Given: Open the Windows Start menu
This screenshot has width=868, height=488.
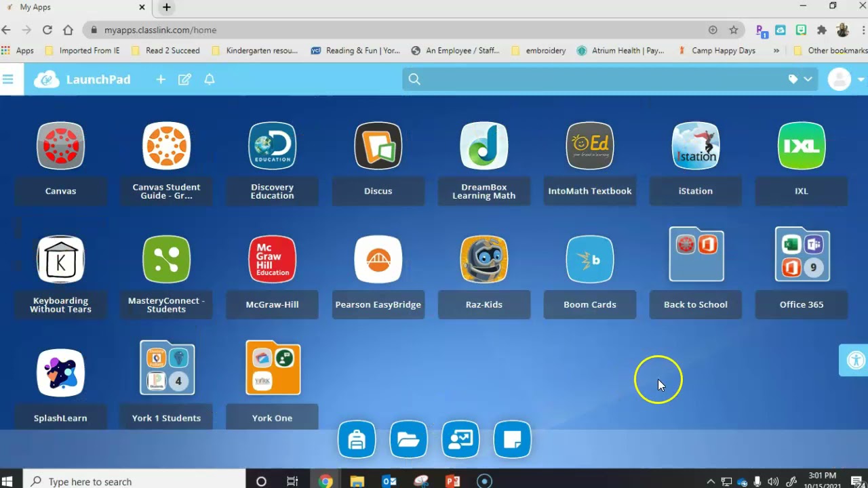Looking at the screenshot, I should (8, 481).
